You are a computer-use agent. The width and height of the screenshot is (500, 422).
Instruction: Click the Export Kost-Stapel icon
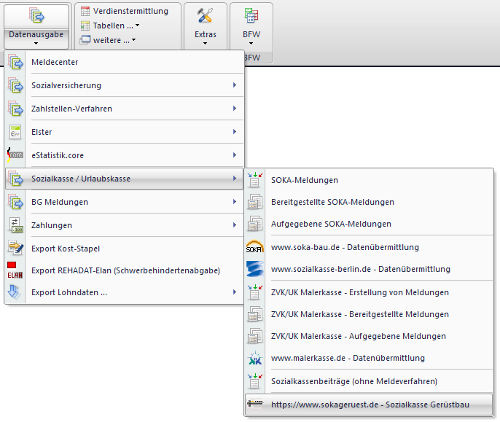tap(16, 248)
